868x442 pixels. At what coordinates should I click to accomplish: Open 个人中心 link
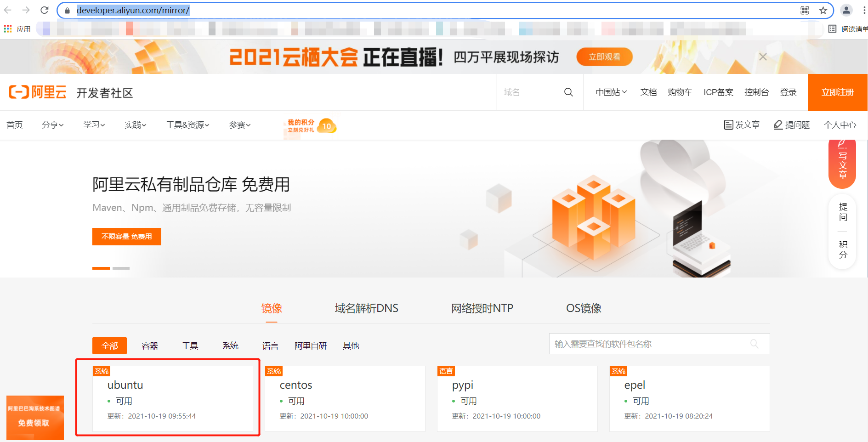pos(840,125)
